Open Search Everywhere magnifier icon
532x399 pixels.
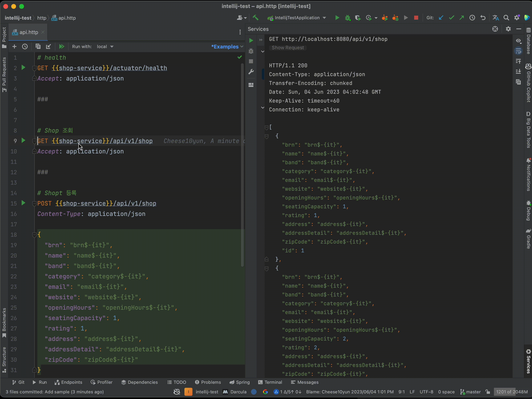506,18
